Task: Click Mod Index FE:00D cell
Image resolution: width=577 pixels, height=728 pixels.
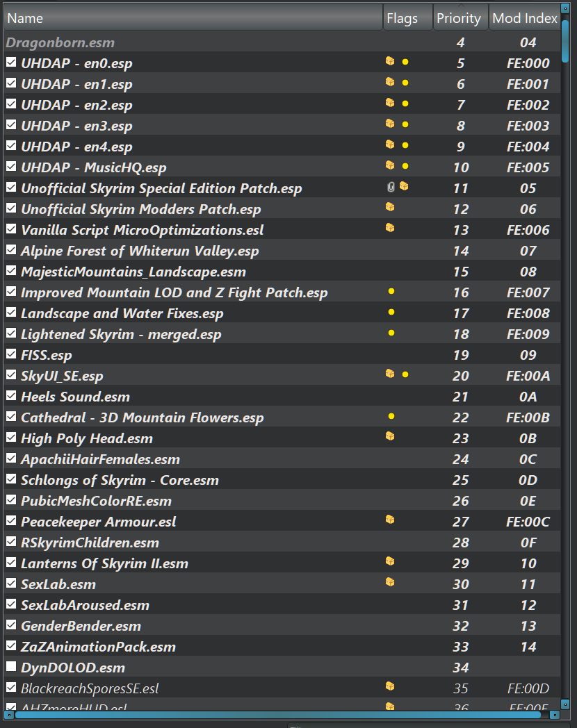Action: tap(528, 688)
